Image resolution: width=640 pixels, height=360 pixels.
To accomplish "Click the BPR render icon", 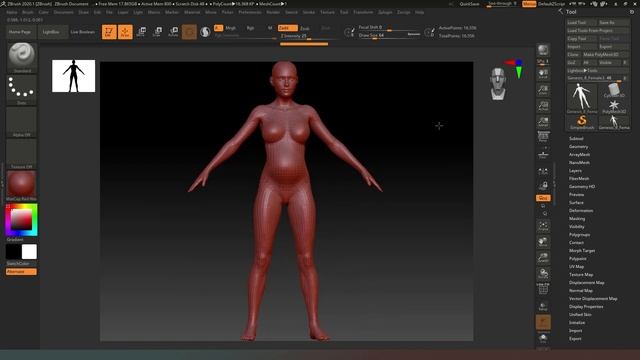I will click(x=543, y=50).
